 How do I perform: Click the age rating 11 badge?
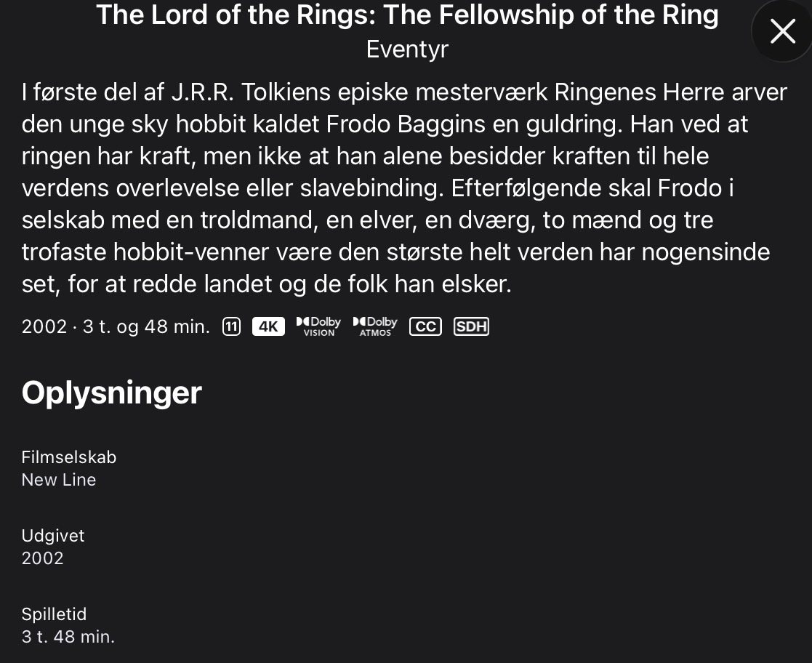tap(231, 327)
